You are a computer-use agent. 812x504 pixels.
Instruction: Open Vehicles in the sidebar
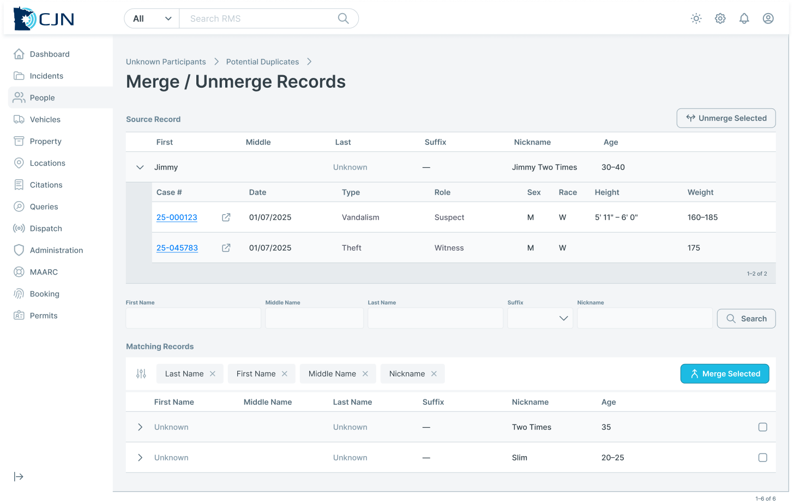coord(61,119)
